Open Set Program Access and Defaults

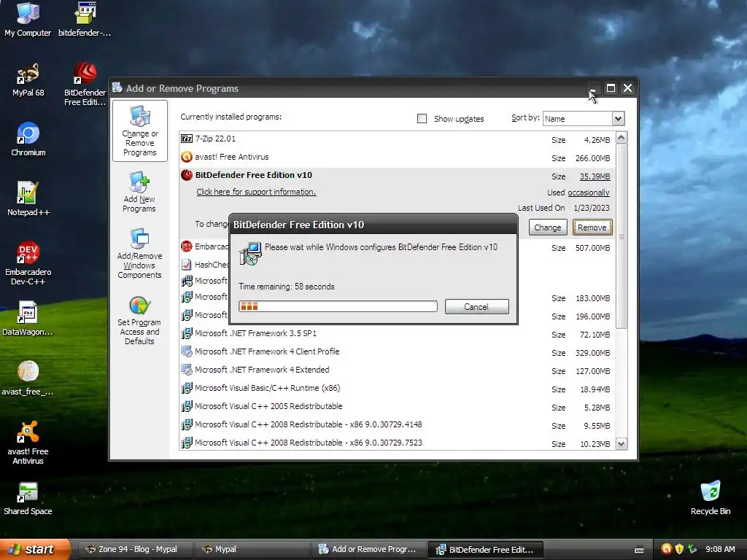click(x=139, y=319)
